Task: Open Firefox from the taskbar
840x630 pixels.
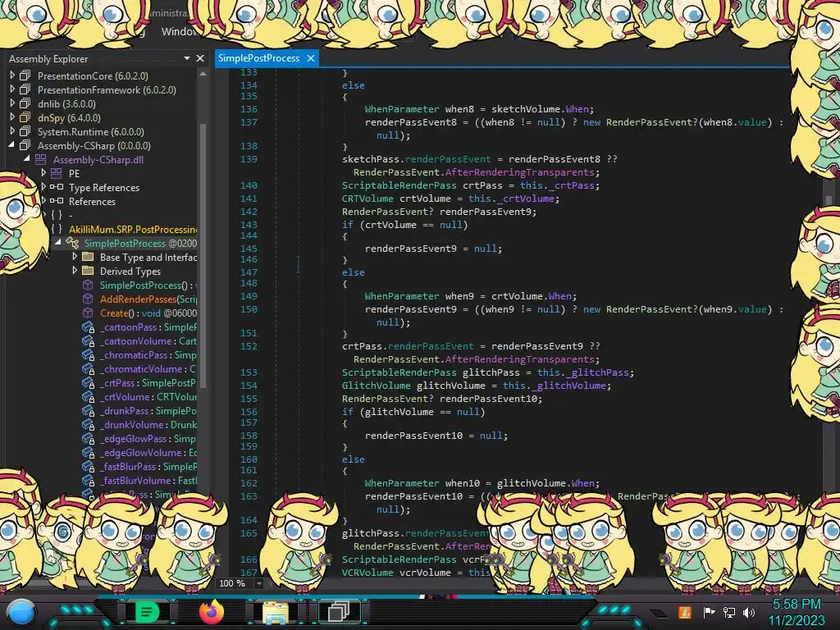Action: click(x=212, y=612)
